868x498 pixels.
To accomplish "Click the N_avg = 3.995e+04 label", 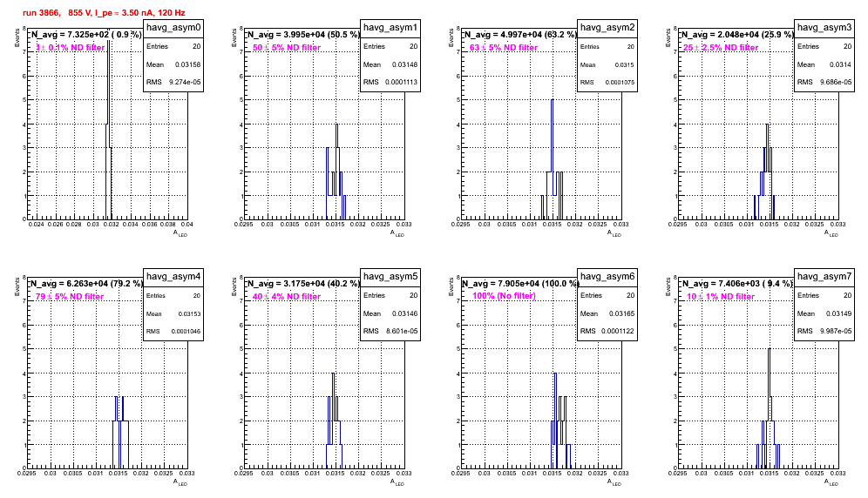I will click(x=302, y=35).
